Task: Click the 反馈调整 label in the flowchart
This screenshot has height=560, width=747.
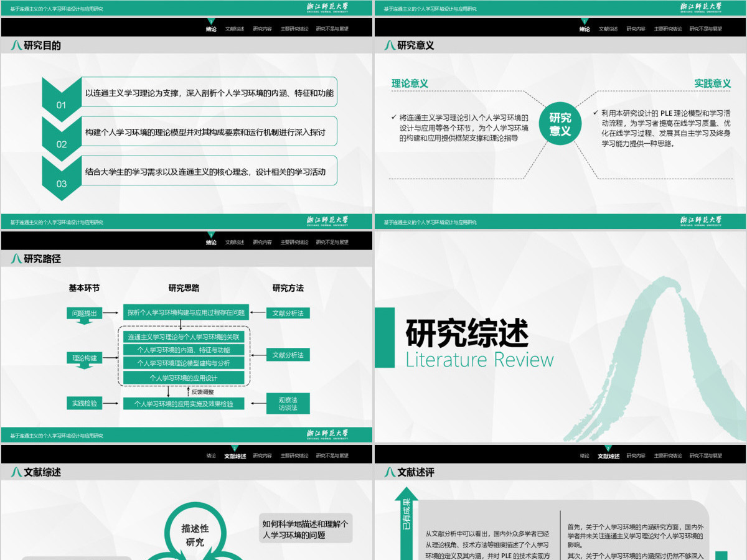Action: pyautogui.click(x=203, y=392)
